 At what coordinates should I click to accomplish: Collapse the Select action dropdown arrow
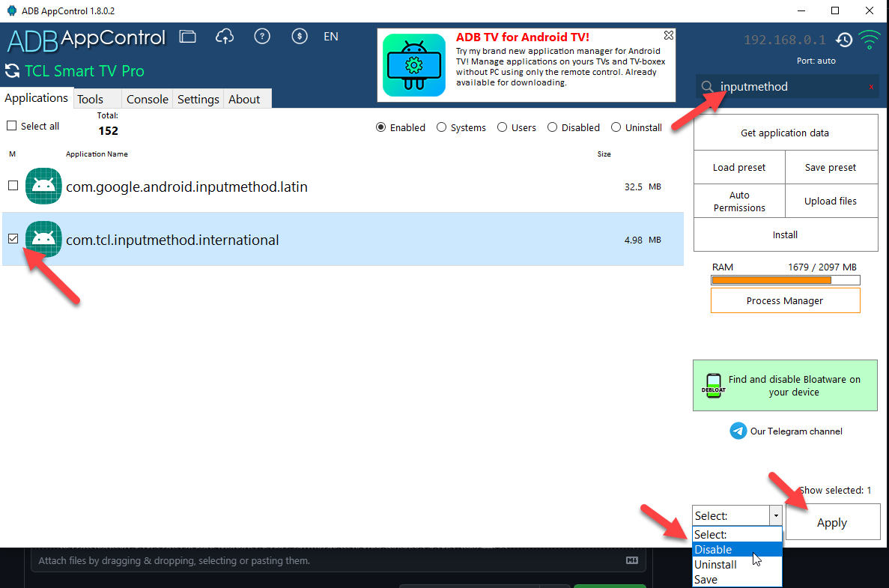pos(777,515)
